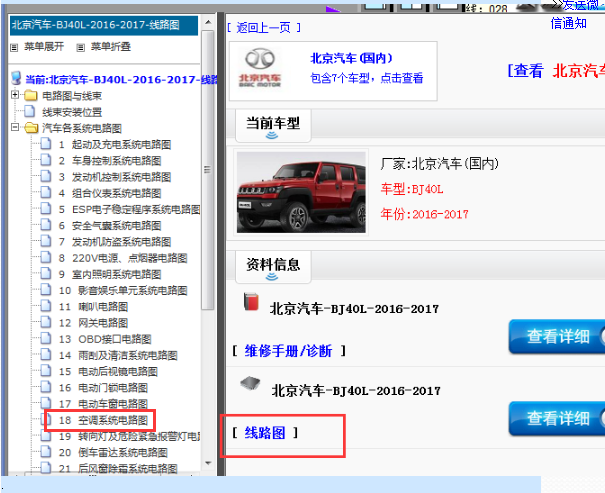Select the 资料信息 tab

coord(273,267)
